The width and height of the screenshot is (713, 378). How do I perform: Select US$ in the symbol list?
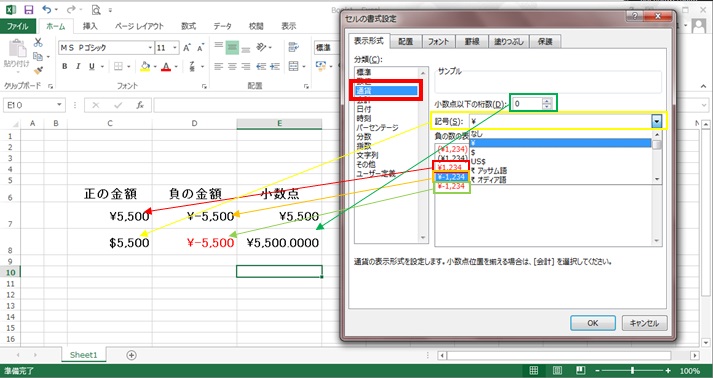(x=478, y=161)
